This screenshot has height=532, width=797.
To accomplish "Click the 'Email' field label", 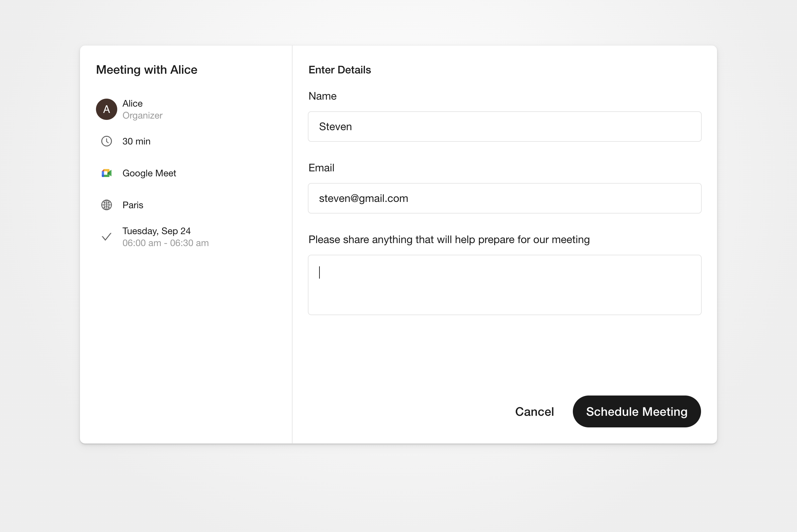I will [x=321, y=168].
